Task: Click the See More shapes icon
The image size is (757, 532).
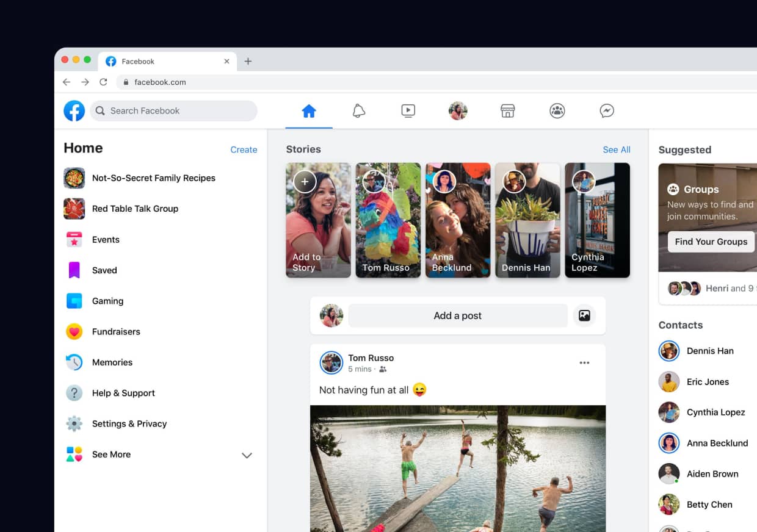Action: pos(74,455)
